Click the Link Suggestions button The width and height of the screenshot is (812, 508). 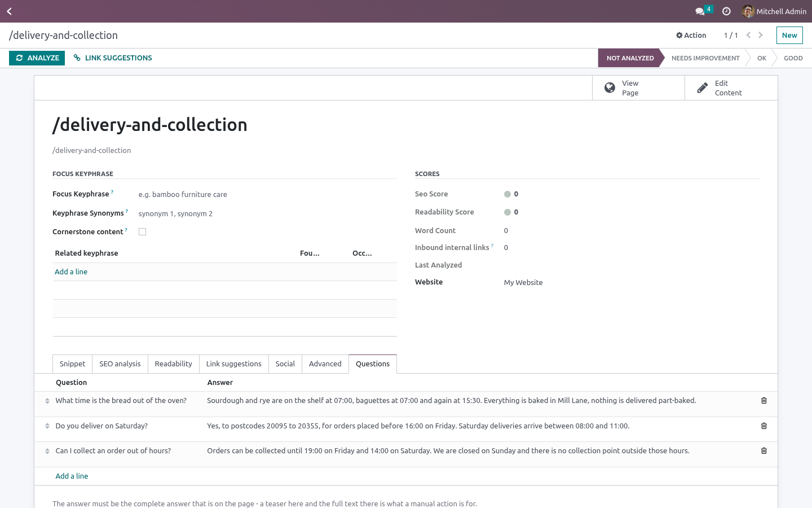pos(113,58)
